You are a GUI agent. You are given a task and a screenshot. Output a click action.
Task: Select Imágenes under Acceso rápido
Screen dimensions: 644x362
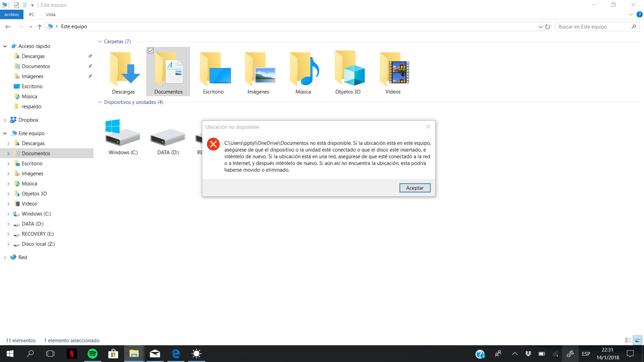[x=32, y=76]
